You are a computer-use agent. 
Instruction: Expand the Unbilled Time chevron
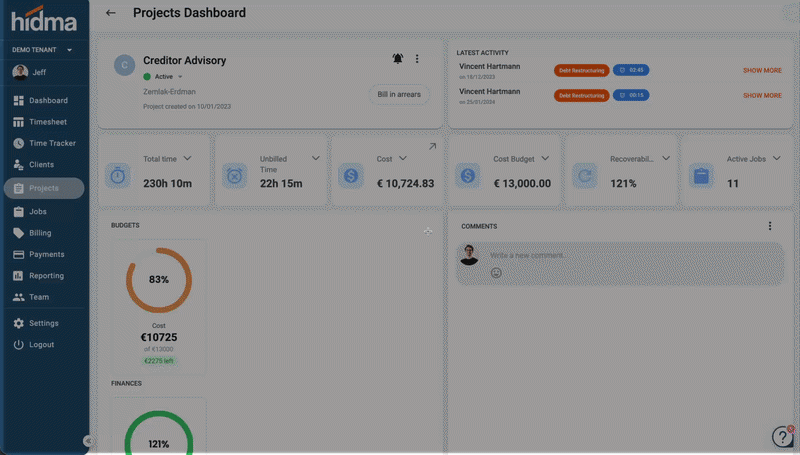[316, 159]
